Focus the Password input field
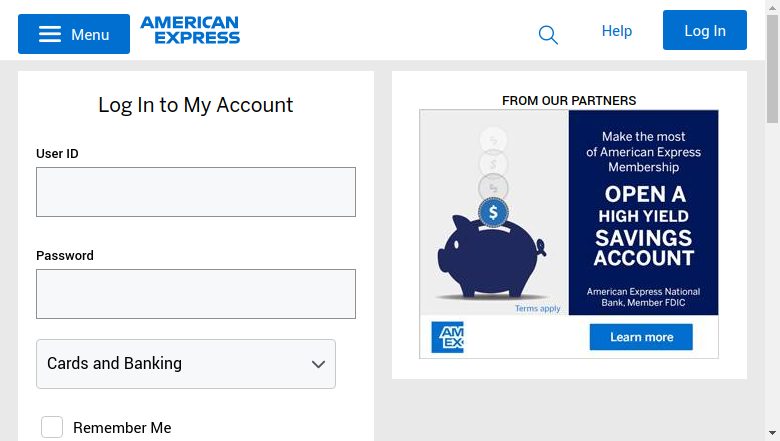 pyautogui.click(x=196, y=294)
